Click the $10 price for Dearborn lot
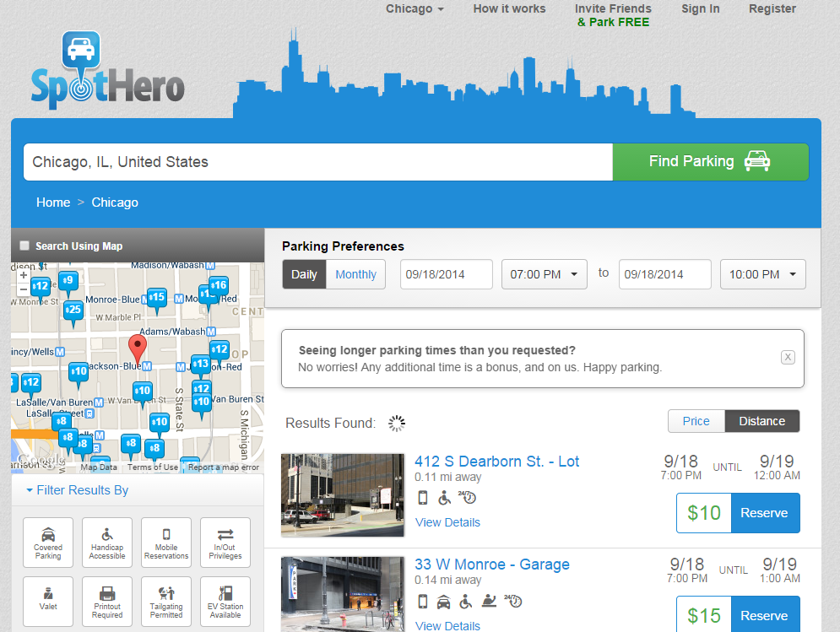840x632 pixels. (704, 513)
